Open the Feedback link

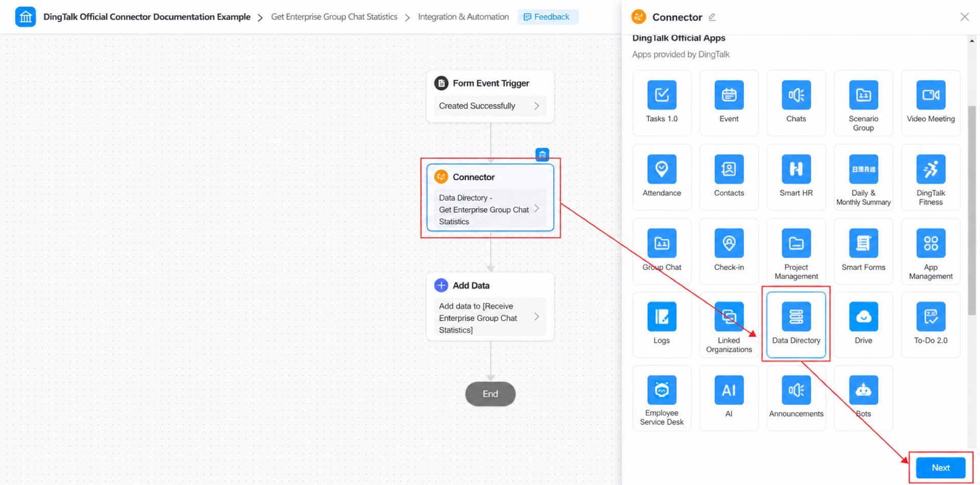click(547, 17)
